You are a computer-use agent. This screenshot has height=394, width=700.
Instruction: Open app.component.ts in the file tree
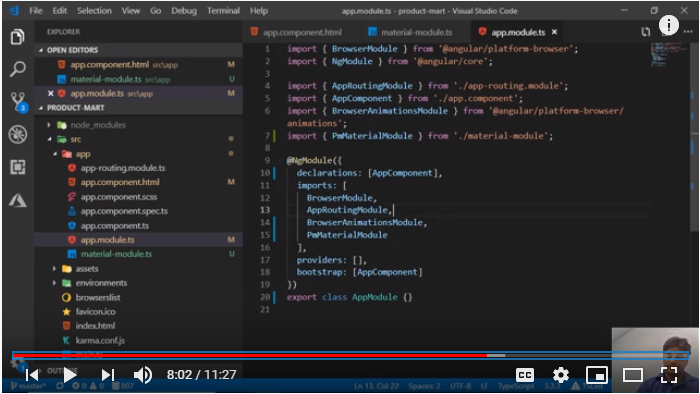click(x=115, y=225)
